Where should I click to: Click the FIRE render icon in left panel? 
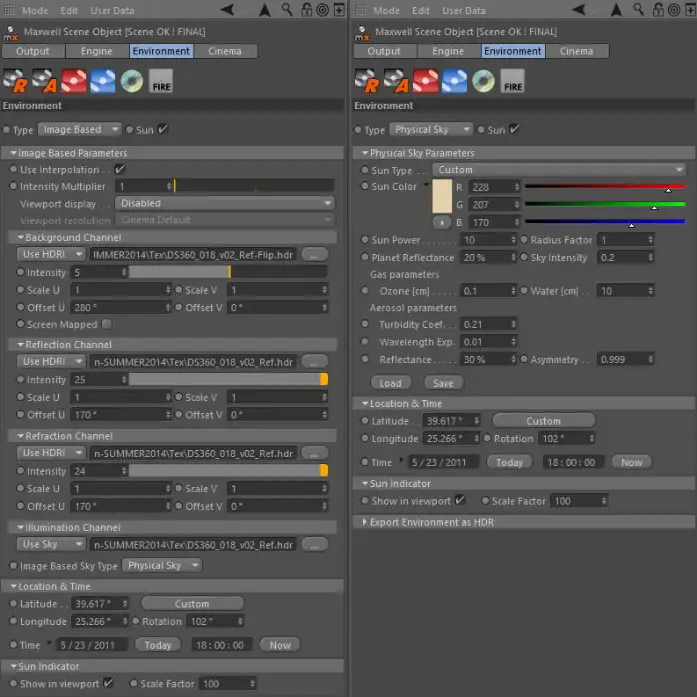pyautogui.click(x=160, y=81)
